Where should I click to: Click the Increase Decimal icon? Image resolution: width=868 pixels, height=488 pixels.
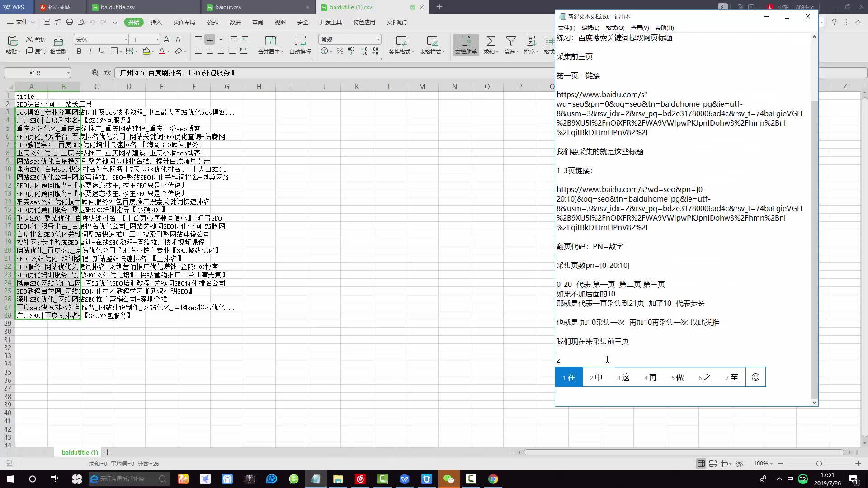(364, 51)
